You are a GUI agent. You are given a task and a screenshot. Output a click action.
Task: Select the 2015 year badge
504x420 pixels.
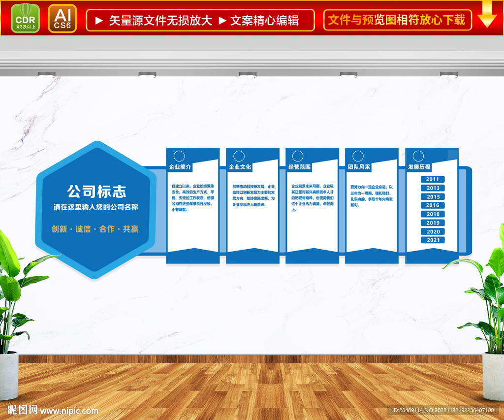click(x=433, y=197)
